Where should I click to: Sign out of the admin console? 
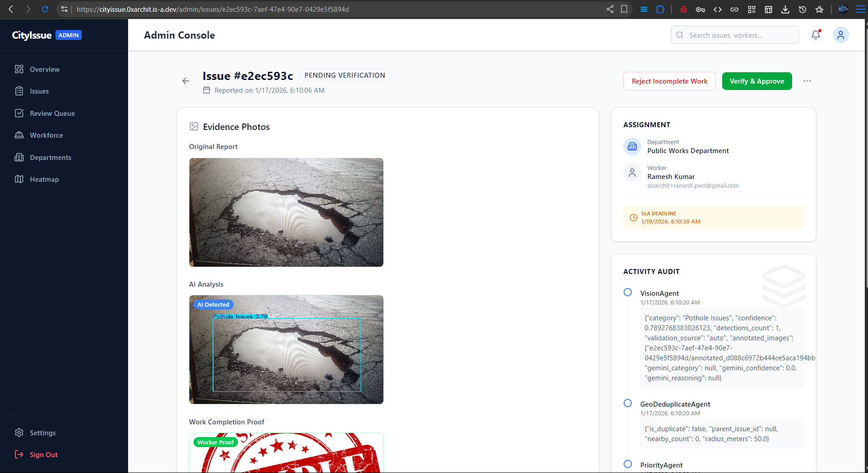[43, 455]
